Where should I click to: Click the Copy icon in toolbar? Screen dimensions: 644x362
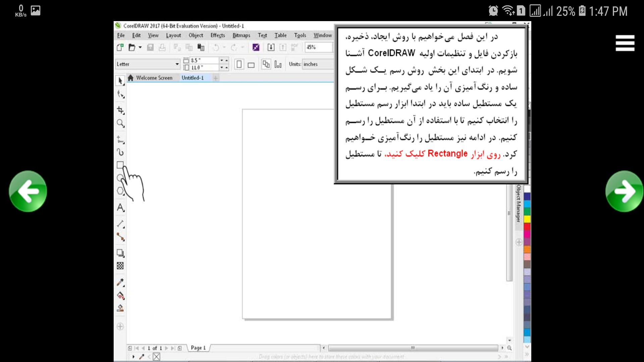(x=189, y=47)
